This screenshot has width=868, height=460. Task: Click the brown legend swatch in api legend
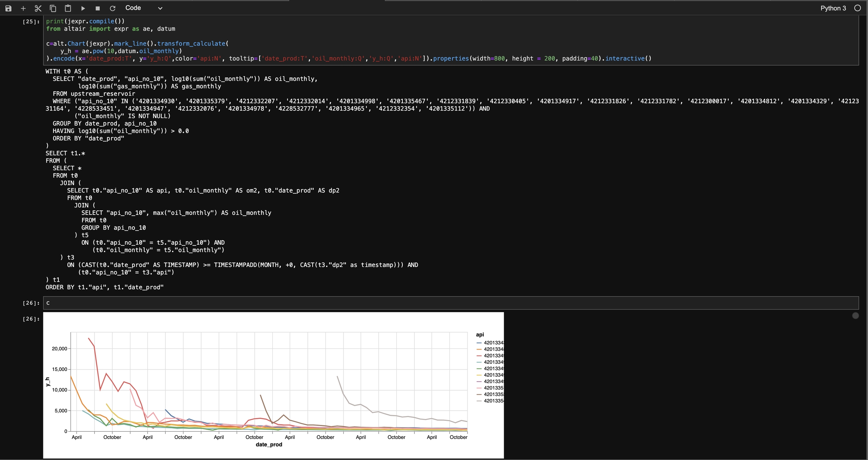tap(479, 394)
